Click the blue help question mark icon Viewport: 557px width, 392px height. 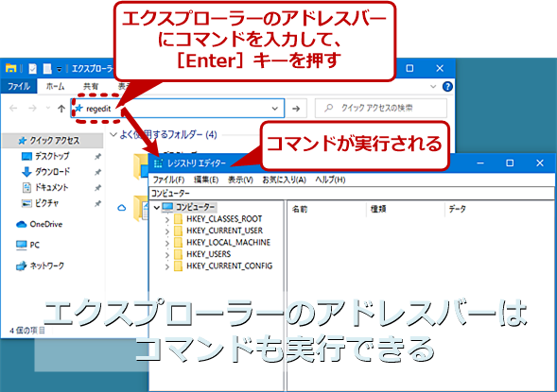click(447, 86)
